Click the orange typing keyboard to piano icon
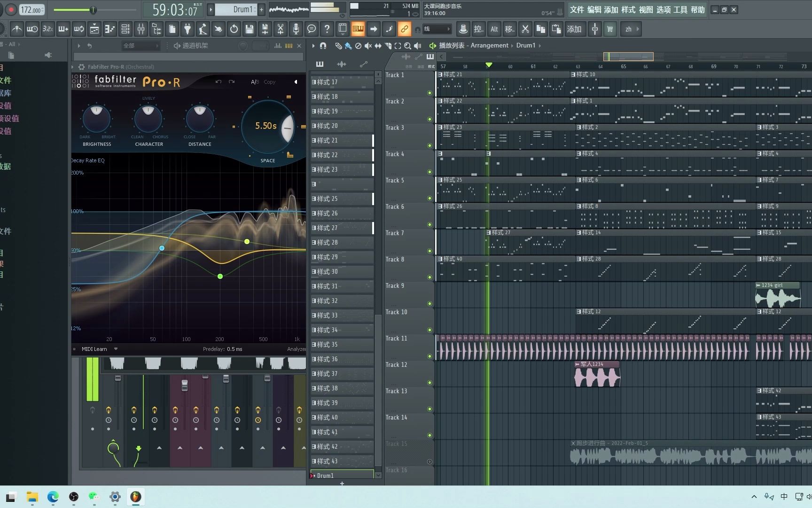Image resolution: width=812 pixels, height=508 pixels. 358,29
